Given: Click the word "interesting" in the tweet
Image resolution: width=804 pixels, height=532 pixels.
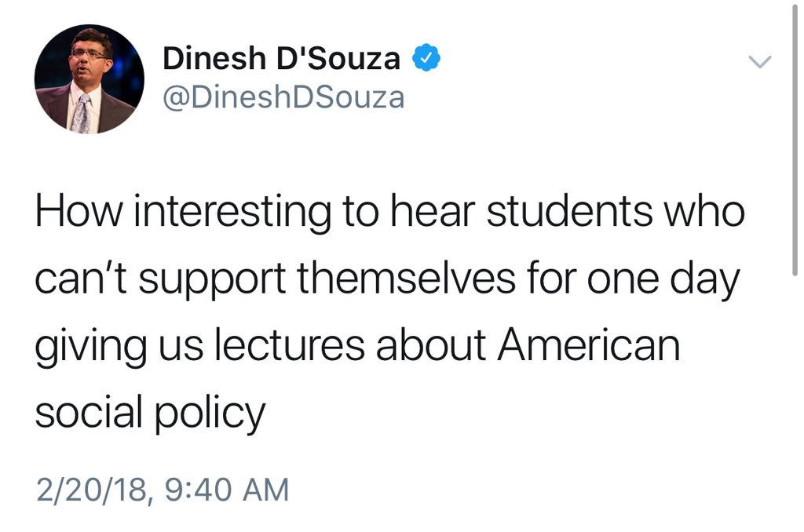Looking at the screenshot, I should pyautogui.click(x=232, y=213).
